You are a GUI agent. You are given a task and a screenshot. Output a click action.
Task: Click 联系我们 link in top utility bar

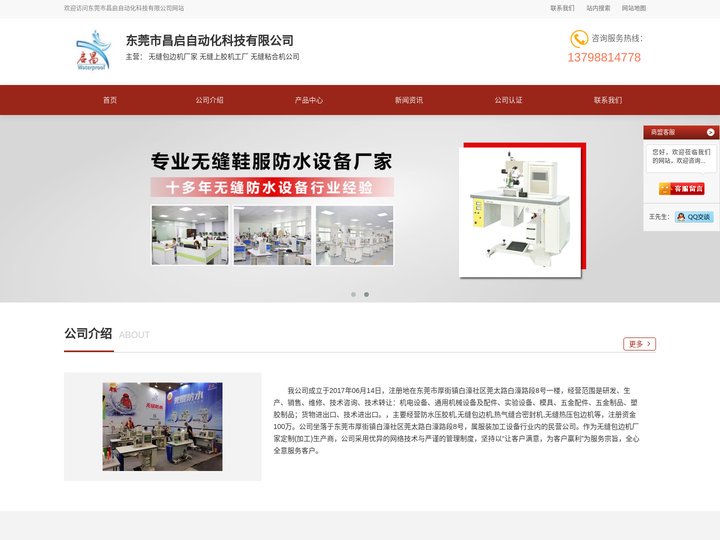click(562, 8)
